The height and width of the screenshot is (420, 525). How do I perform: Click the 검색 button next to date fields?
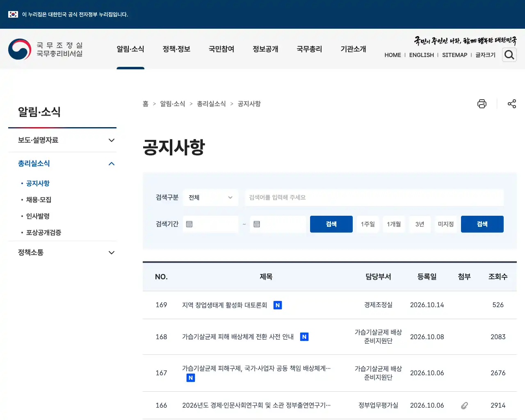(331, 224)
